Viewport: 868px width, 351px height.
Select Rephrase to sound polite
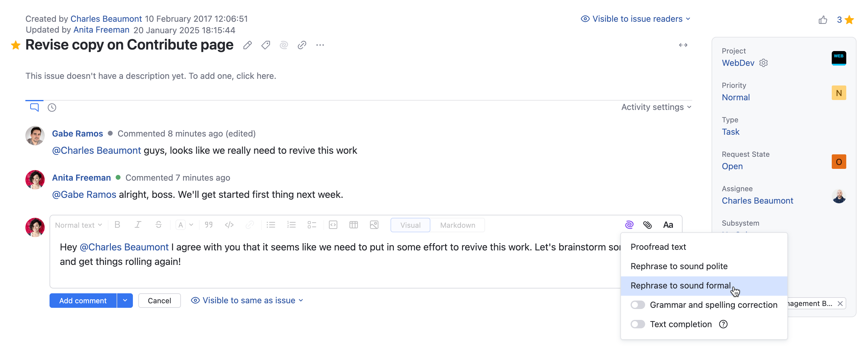click(679, 266)
